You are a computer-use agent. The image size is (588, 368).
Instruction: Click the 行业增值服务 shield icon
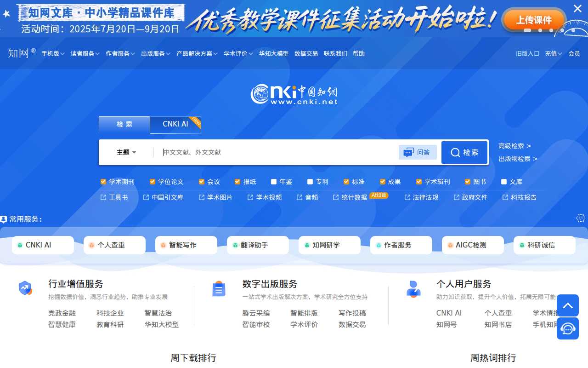[25, 288]
